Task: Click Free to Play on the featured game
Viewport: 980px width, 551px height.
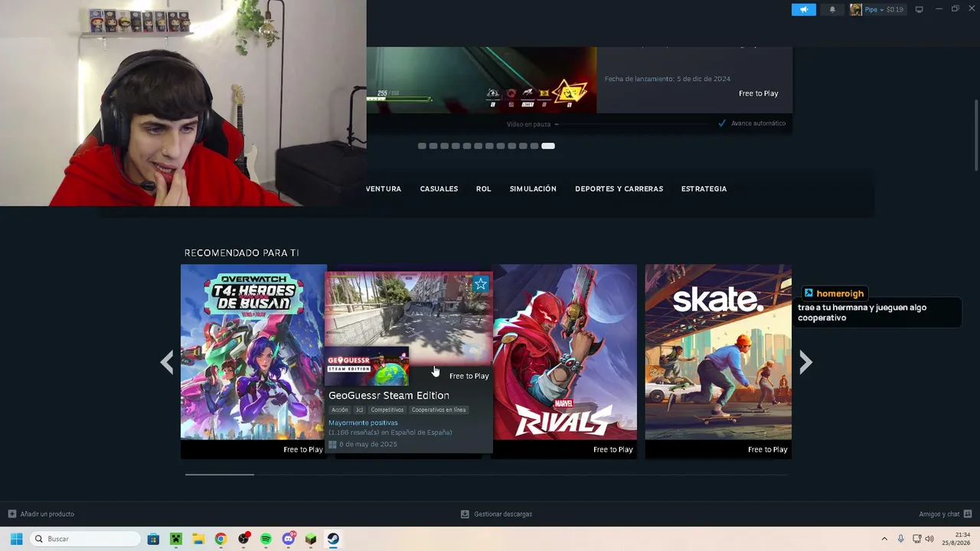Action: [x=758, y=93]
